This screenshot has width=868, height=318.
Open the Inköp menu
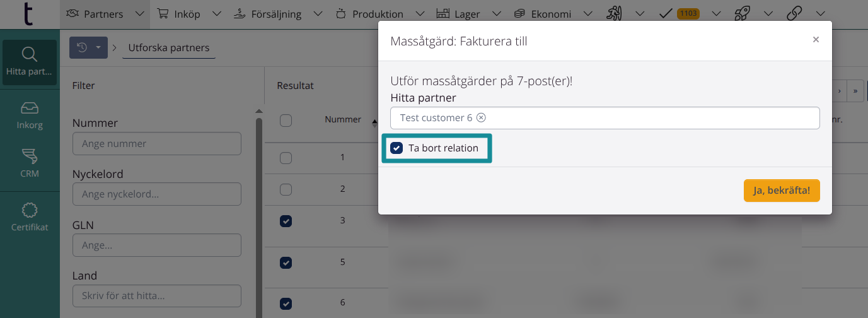(189, 14)
